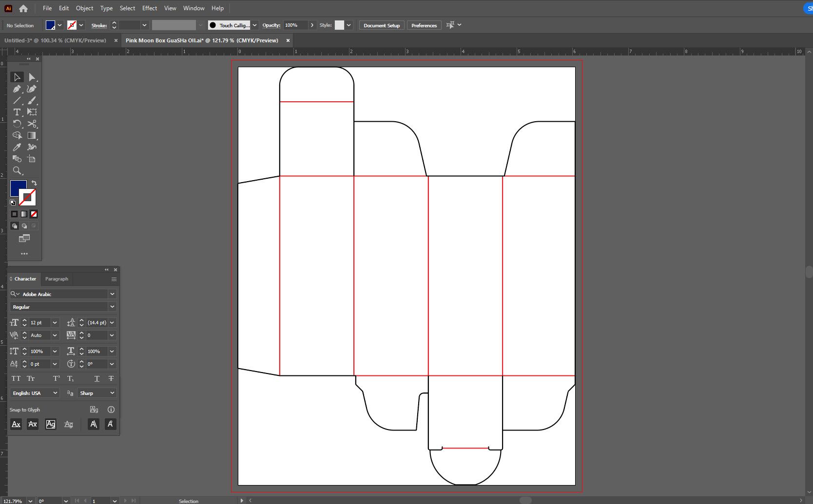Select the Scissors tool

pyautogui.click(x=32, y=124)
